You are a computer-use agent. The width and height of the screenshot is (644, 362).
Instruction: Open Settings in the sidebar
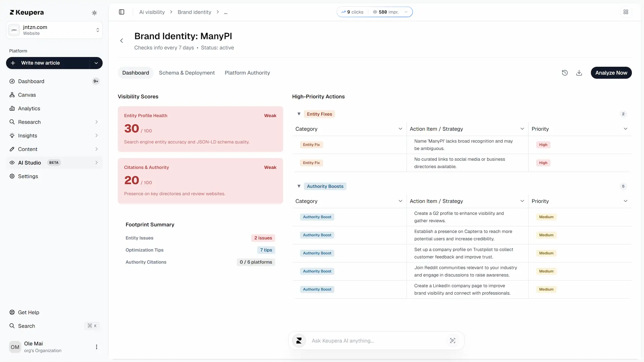point(54,176)
